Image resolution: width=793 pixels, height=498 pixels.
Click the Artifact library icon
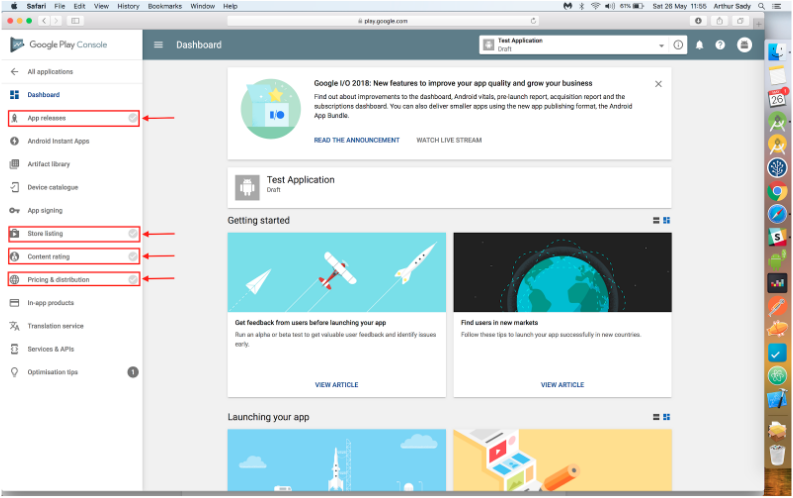pyautogui.click(x=14, y=164)
